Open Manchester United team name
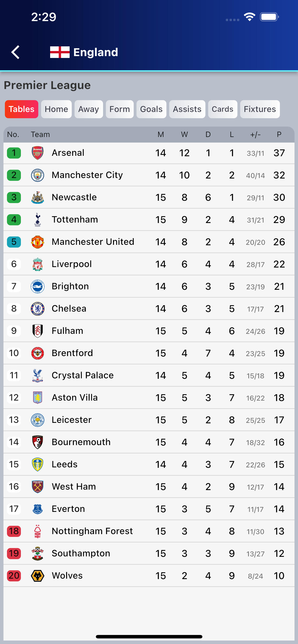This screenshot has width=298, height=644. [x=93, y=242]
